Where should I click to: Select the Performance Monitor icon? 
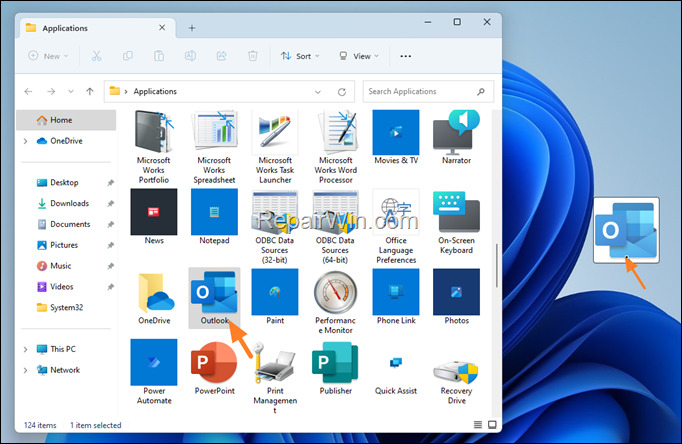(335, 292)
